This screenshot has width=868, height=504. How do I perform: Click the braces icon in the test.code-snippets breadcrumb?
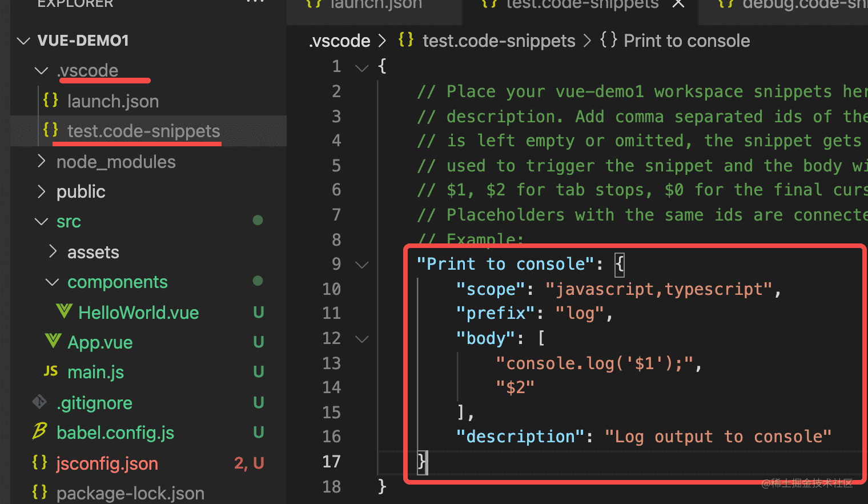(x=406, y=40)
